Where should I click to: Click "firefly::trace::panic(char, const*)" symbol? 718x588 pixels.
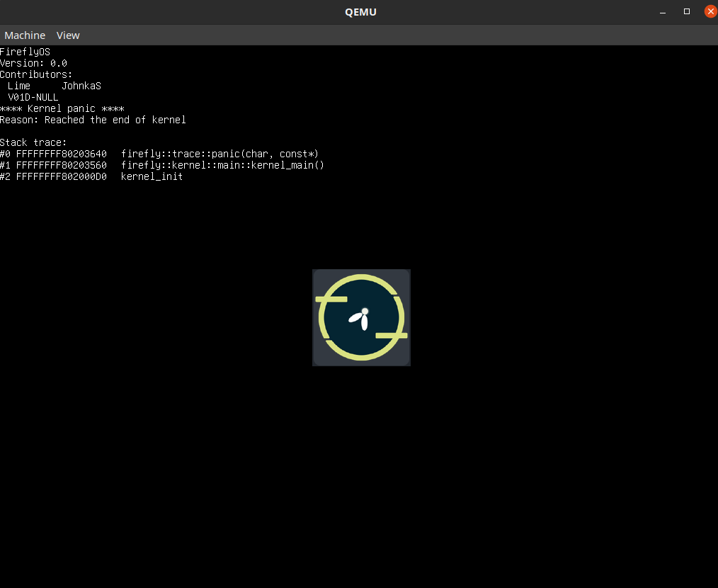tap(220, 154)
